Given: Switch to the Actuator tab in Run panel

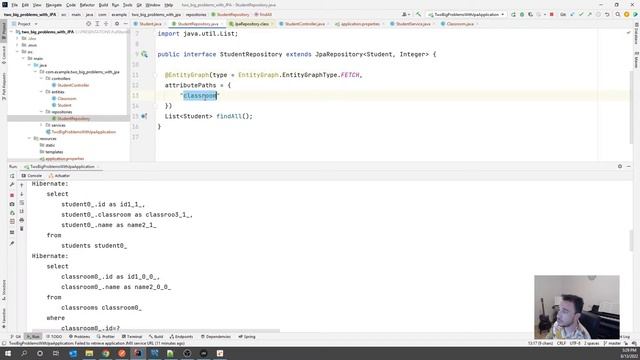Looking at the screenshot, I should tap(59, 176).
